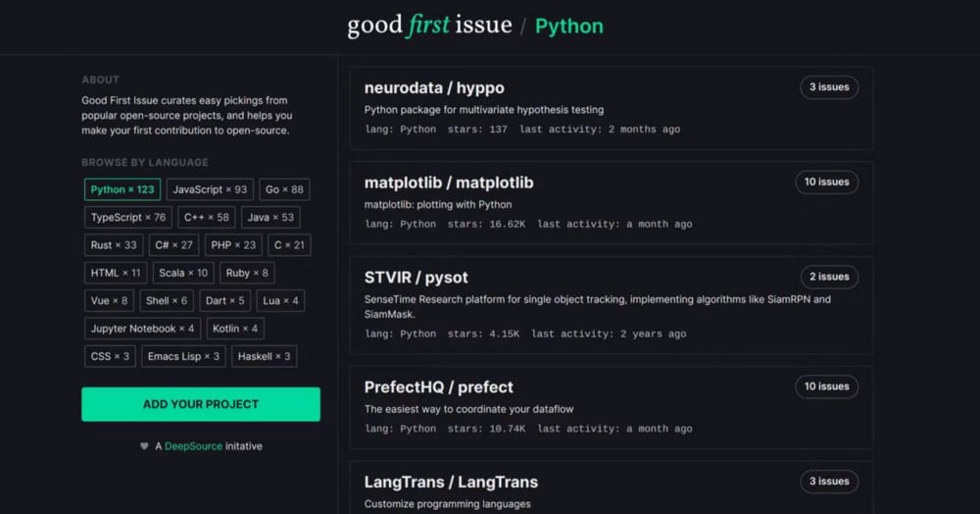This screenshot has height=514, width=980.
Task: Open the PrefectHQ / prefect repository
Action: 439,387
